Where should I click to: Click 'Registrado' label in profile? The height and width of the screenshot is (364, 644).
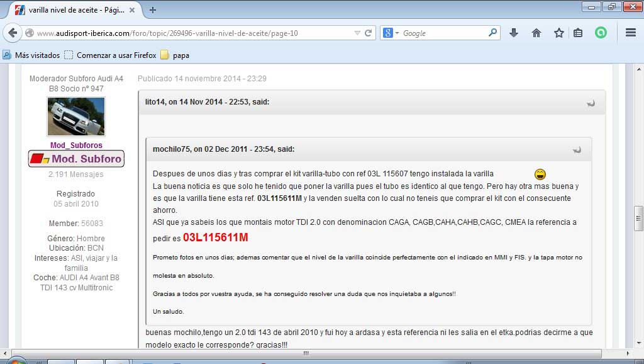tap(75, 194)
